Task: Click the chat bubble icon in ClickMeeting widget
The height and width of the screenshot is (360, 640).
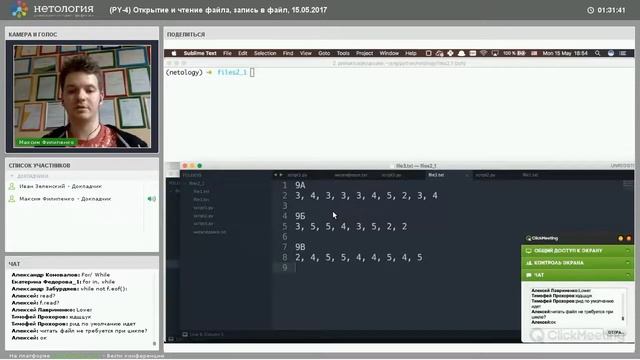Action: coord(529,275)
